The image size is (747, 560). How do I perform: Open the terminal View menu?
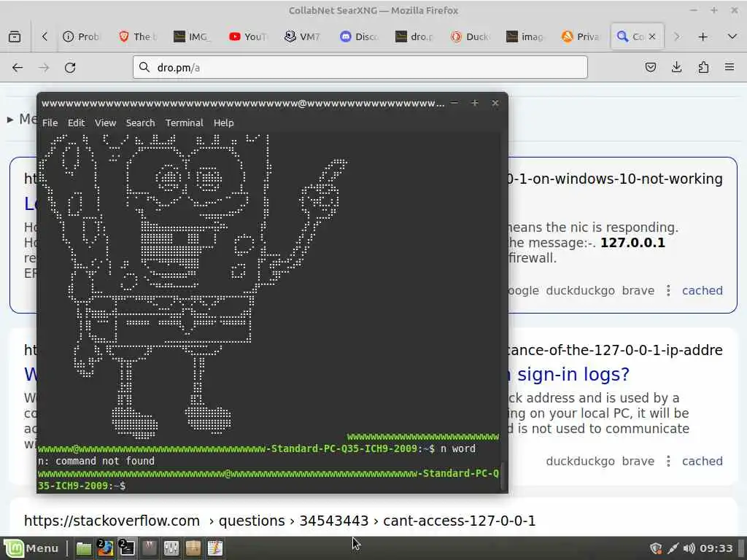click(x=105, y=122)
